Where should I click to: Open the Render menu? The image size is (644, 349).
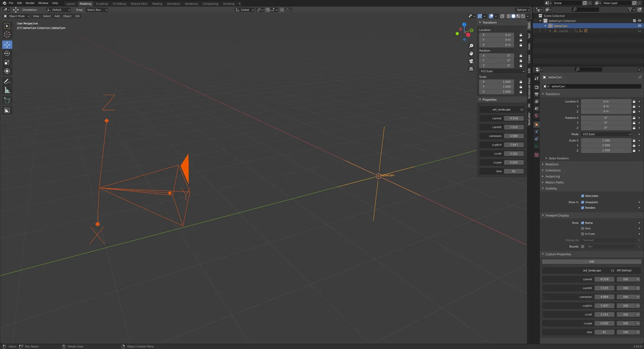(x=30, y=3)
